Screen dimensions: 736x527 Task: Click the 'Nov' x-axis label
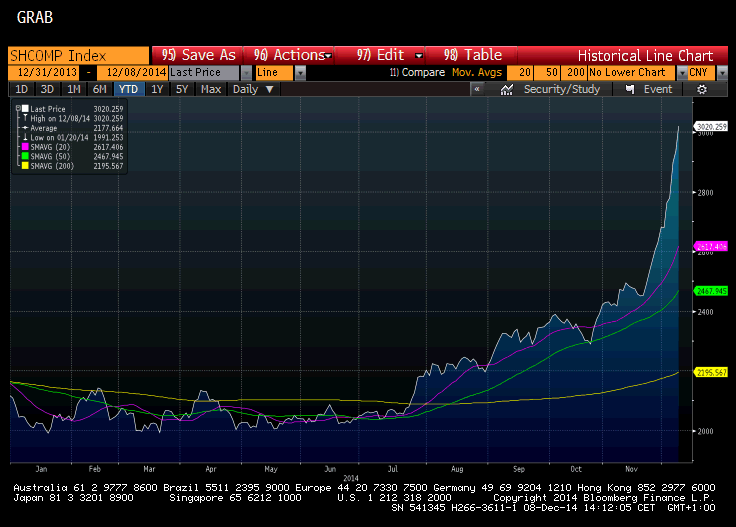point(631,469)
